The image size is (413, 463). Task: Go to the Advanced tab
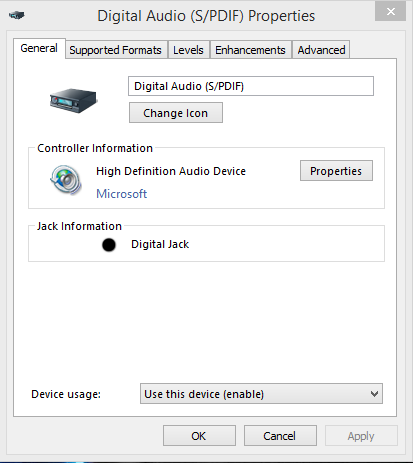click(321, 50)
